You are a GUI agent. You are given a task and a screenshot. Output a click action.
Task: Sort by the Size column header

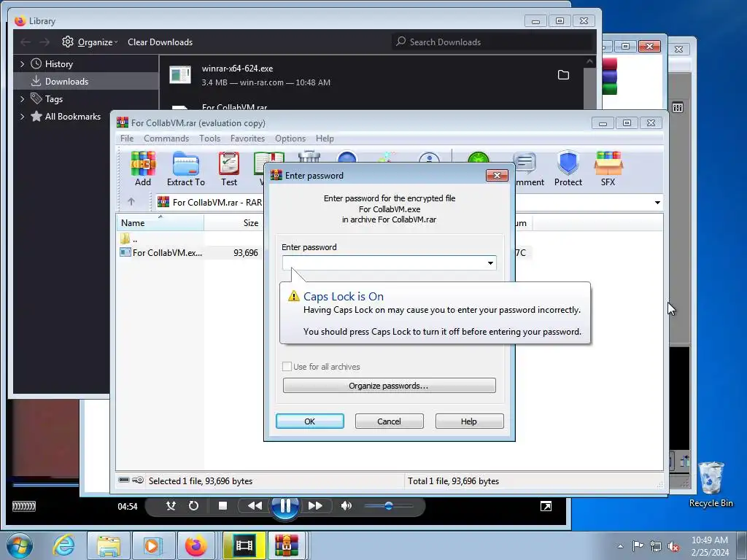click(x=233, y=222)
